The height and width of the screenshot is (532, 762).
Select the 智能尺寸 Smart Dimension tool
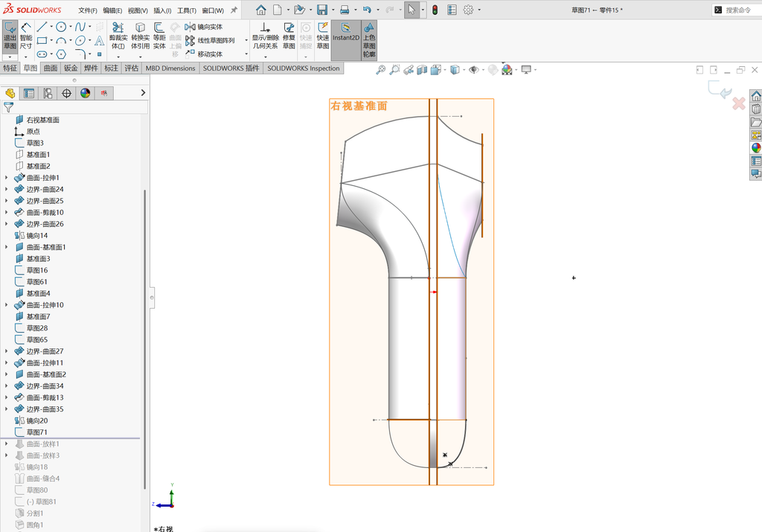click(x=26, y=36)
